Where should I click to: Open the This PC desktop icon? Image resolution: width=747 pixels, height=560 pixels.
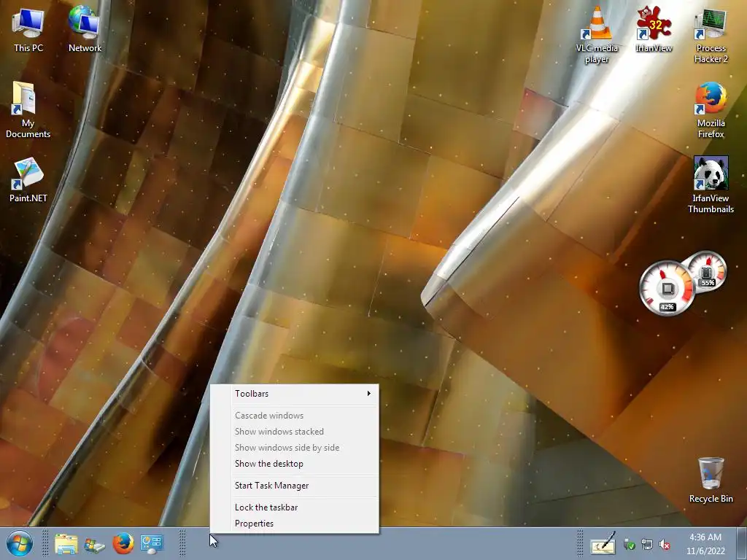pos(28,28)
